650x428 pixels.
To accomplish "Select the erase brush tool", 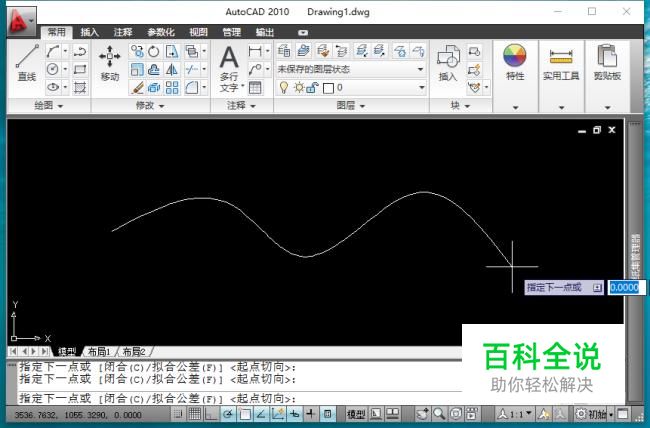I will tap(137, 88).
